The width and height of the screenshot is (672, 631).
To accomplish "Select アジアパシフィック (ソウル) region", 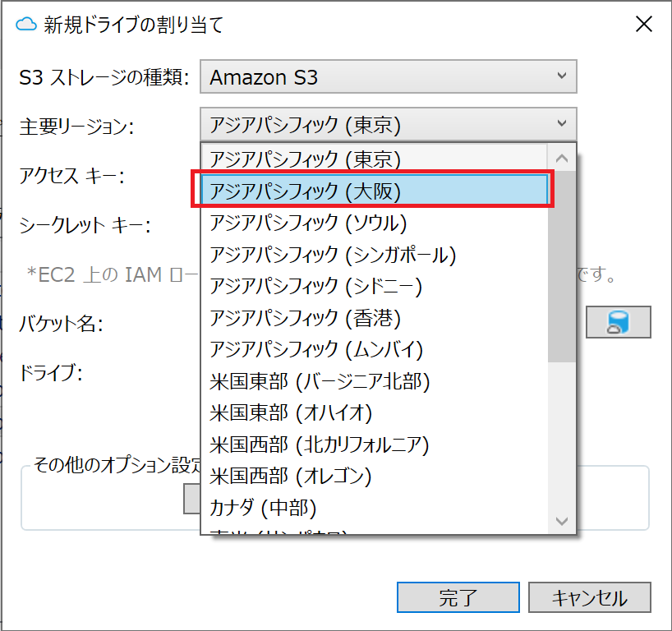I will 308,222.
